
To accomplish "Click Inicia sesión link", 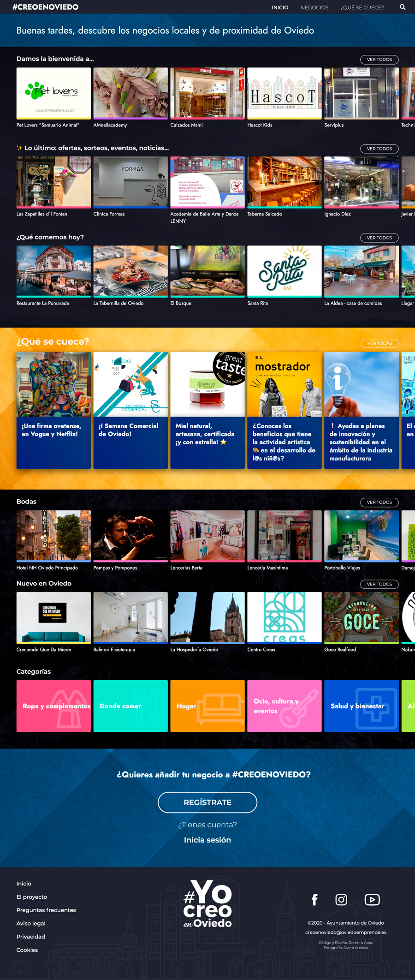I will click(207, 840).
